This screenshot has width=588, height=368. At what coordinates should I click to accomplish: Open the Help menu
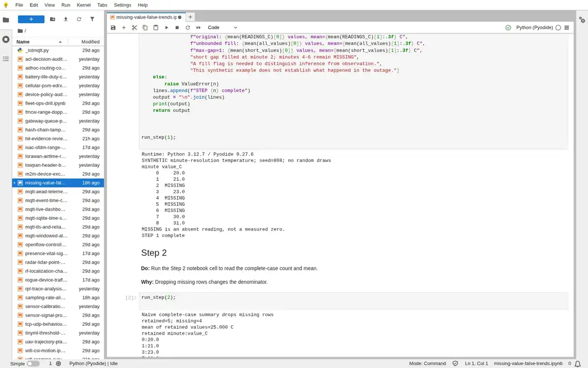pos(143,5)
